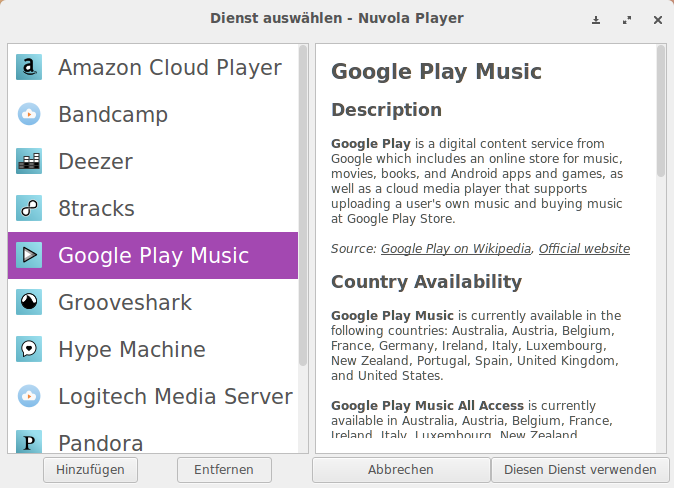
Task: Click the Amazon Cloud Player icon
Action: (x=29, y=68)
